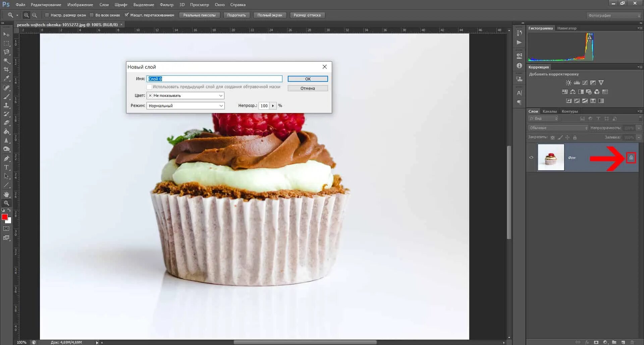
Task: Select the Eraser tool
Action: (x=6, y=123)
